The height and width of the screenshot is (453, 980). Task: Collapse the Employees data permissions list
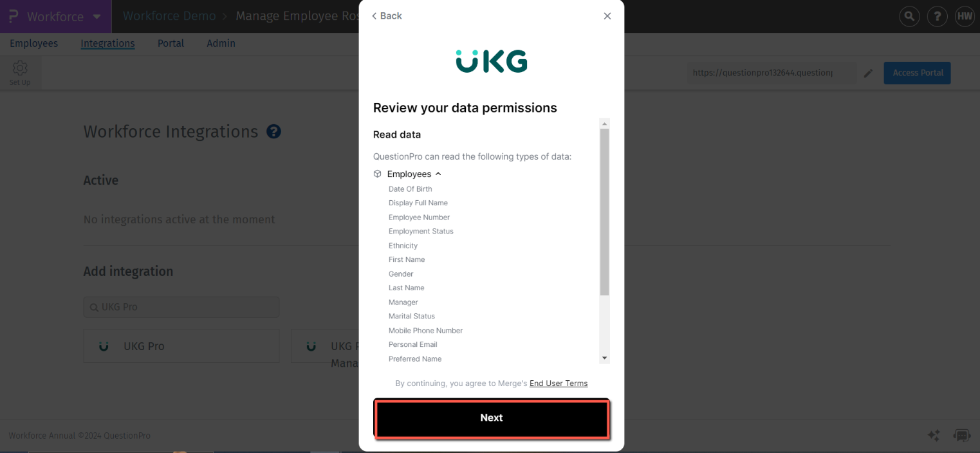(x=438, y=173)
